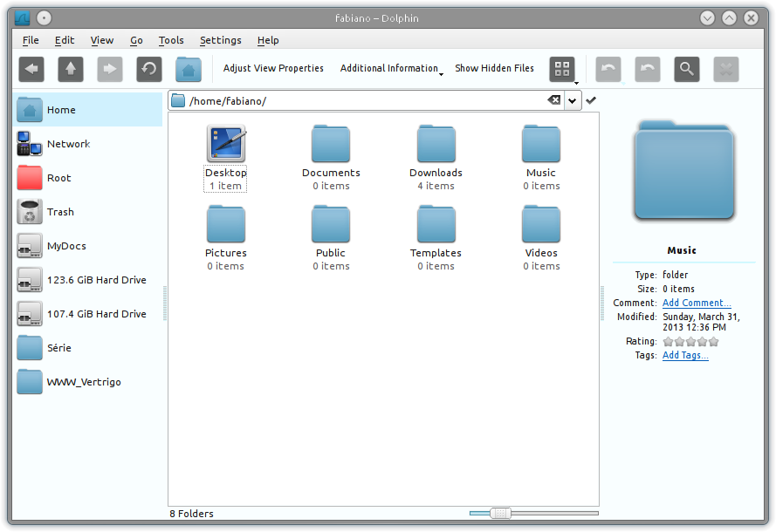Screen dimensions: 776x532
Task: Open the Settings menu
Action: [221, 40]
